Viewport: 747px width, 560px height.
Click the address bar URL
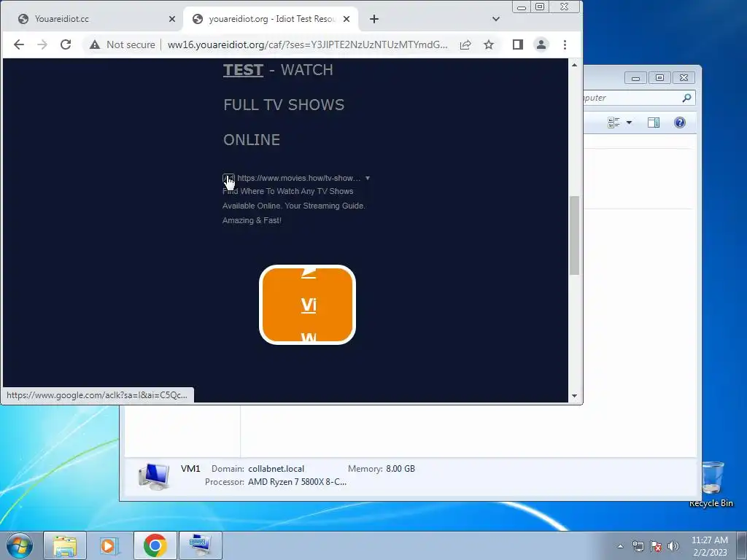click(307, 44)
